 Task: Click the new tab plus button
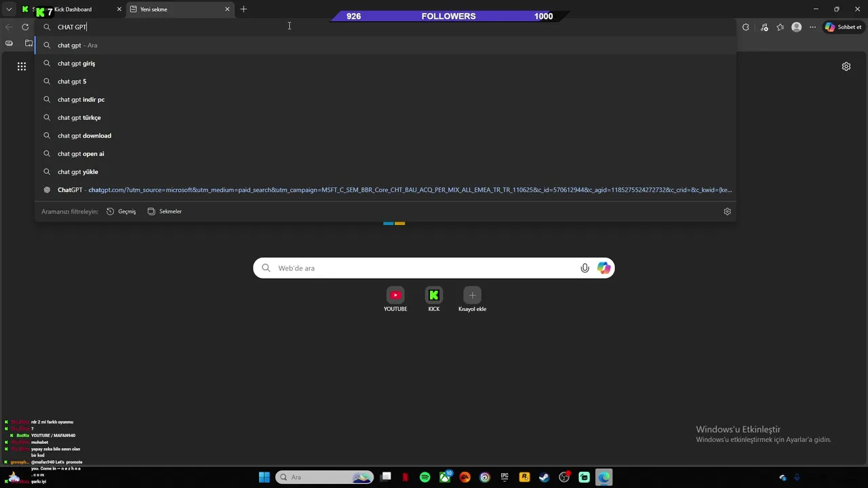point(243,9)
